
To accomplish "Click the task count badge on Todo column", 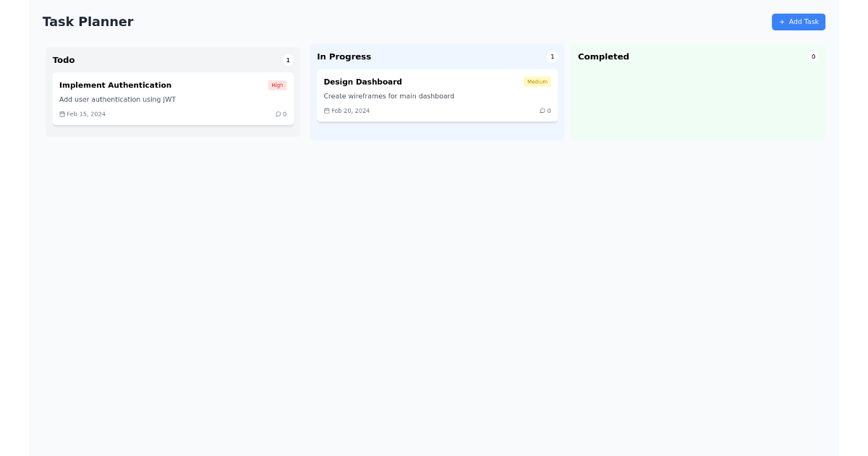I will coord(288,60).
